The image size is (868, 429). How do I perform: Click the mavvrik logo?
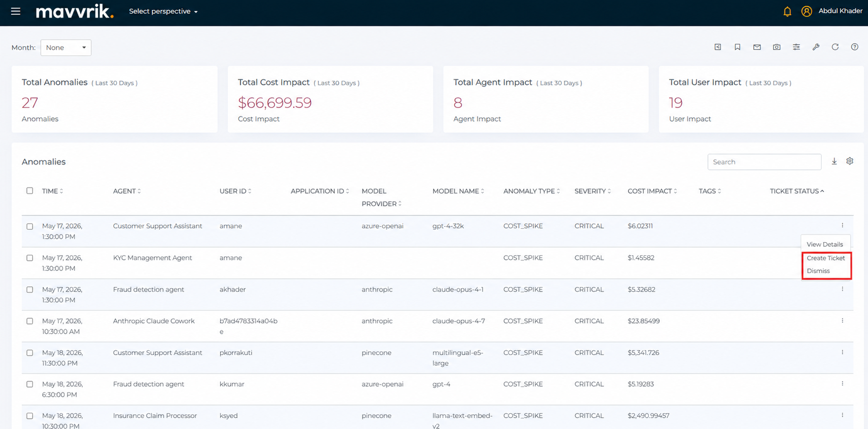(75, 11)
